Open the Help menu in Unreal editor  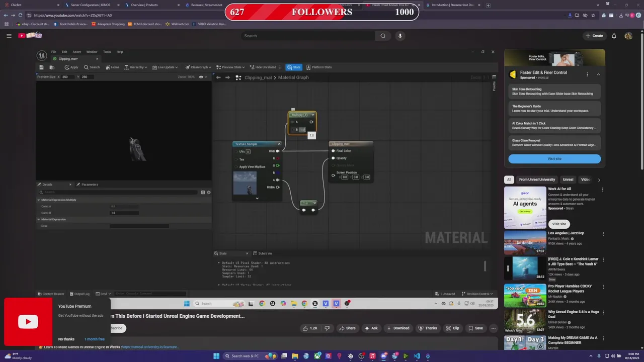120,52
